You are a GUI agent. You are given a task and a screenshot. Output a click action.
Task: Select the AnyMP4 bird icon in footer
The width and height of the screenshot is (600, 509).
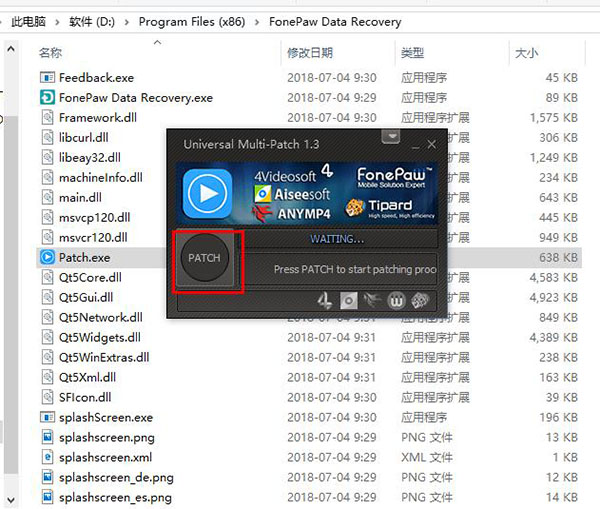[371, 300]
